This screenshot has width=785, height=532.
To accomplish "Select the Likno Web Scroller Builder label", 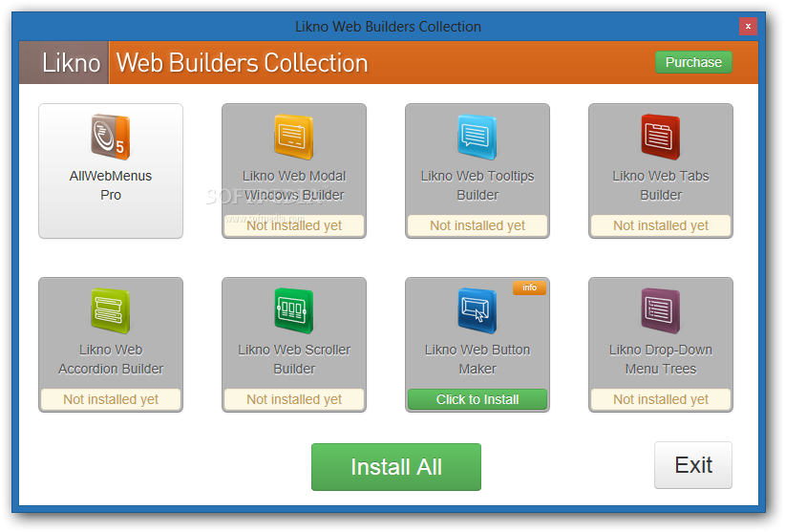I will pos(294,359).
